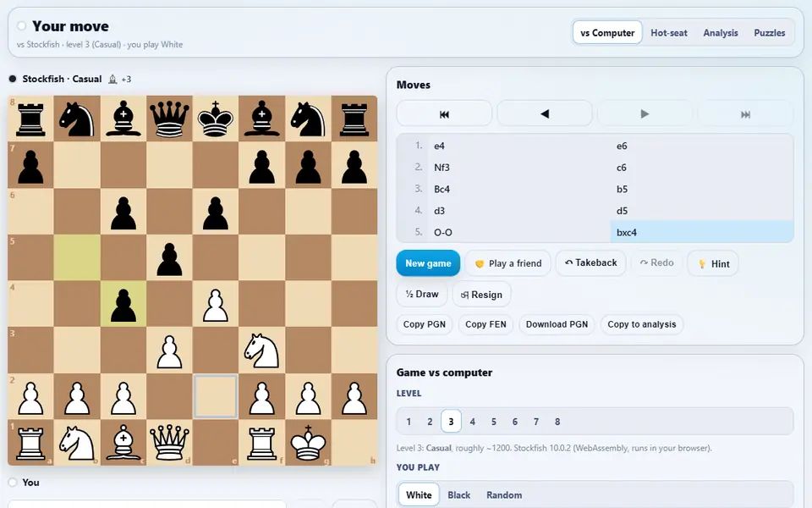Click Play a friend button

pyautogui.click(x=508, y=263)
